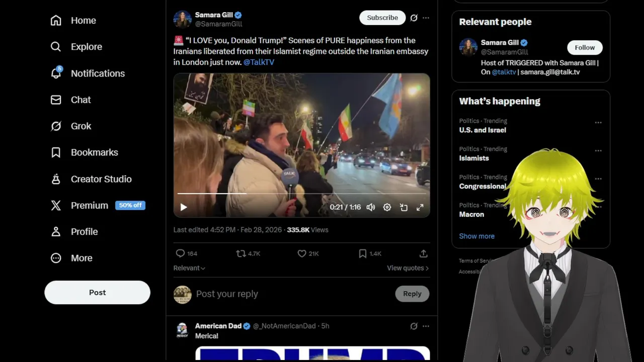Image resolution: width=644 pixels, height=362 pixels.
Task: Expand the Relevant sort dropdown
Action: click(189, 268)
